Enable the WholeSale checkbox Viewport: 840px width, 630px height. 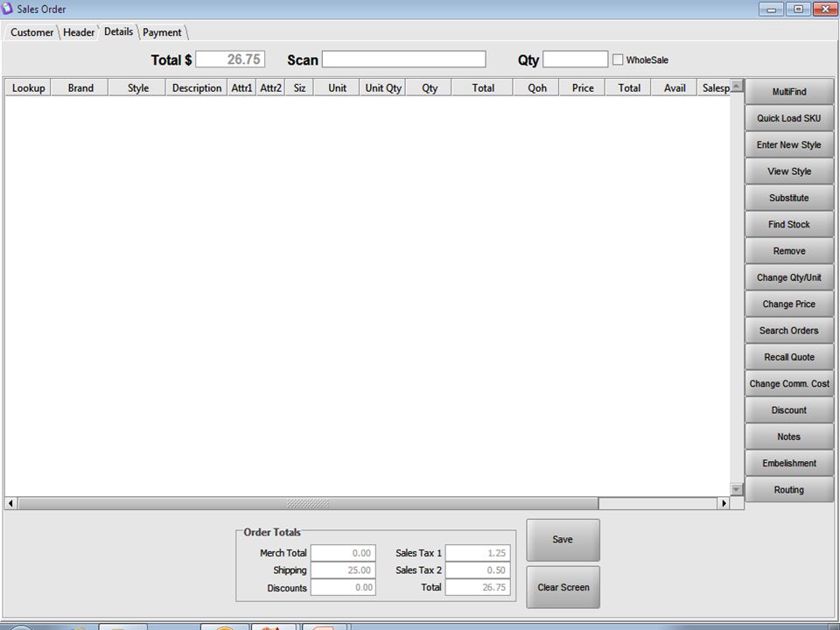618,60
